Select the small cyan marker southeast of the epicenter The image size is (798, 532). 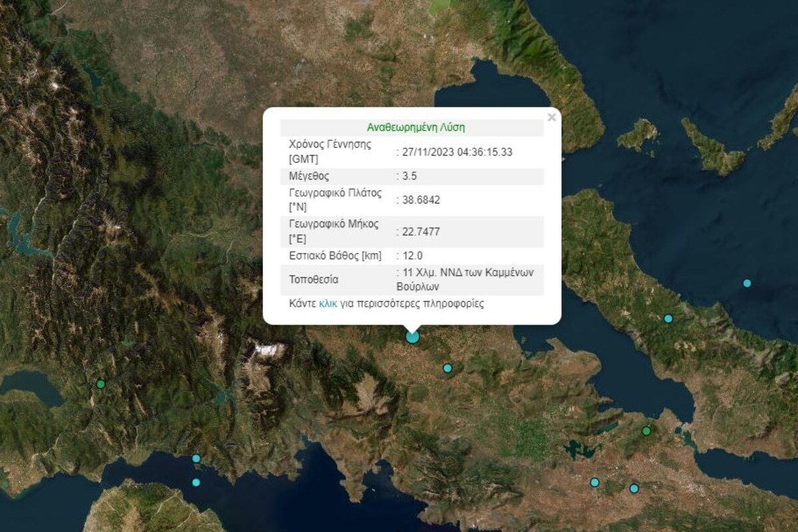click(x=448, y=368)
